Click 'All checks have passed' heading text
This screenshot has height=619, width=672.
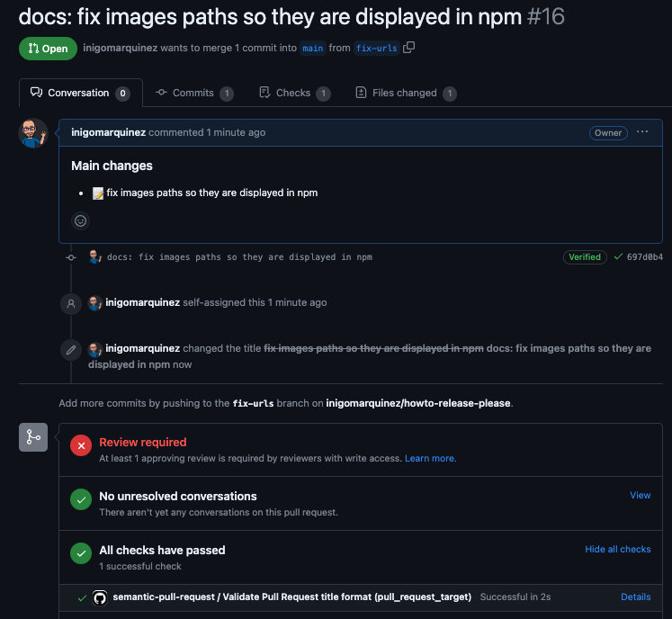click(162, 550)
